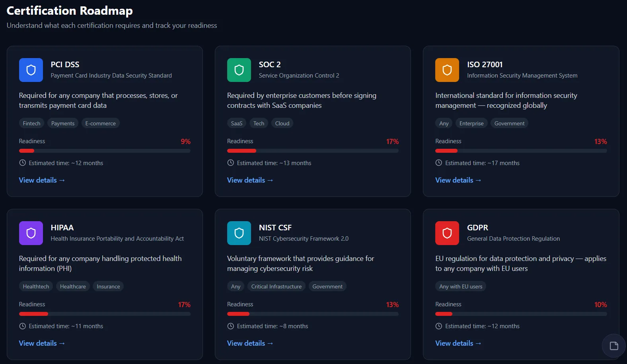Select the Insurance tag
The image size is (627, 364).
point(108,286)
